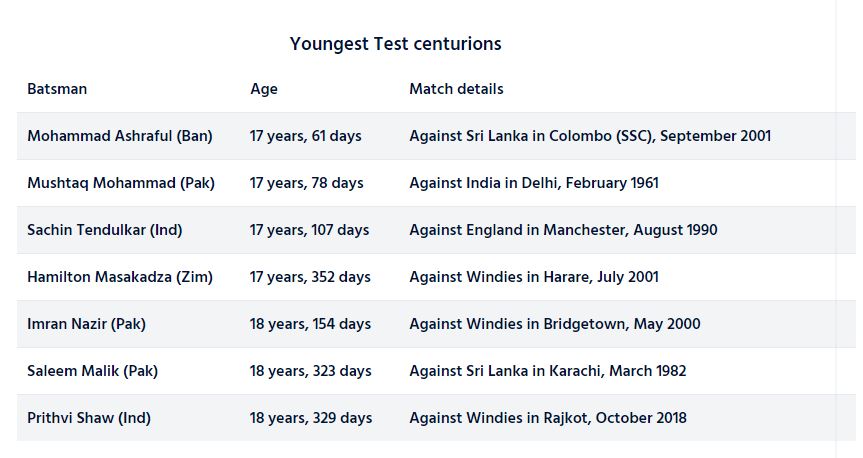This screenshot has width=863, height=458.
Task: Click the Rajkot October 2018 match details
Action: coord(548,418)
